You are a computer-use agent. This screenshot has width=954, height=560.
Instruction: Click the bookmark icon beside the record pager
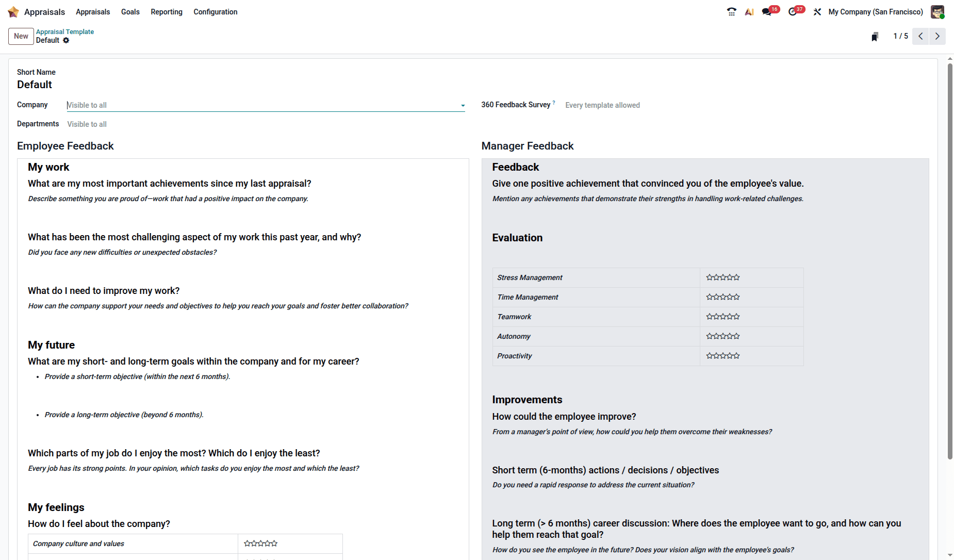pyautogui.click(x=875, y=37)
